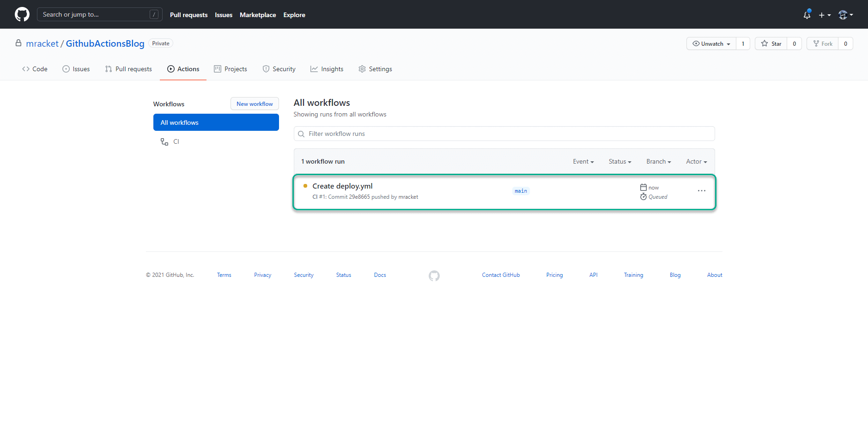Expand the Actor filter dropdown
Screen dimensions: 868x434
pyautogui.click(x=696, y=161)
